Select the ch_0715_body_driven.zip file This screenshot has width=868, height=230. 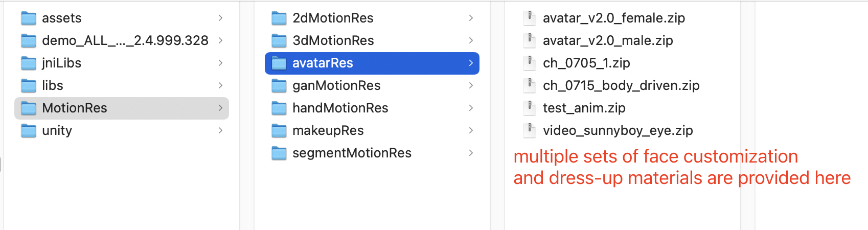621,86
